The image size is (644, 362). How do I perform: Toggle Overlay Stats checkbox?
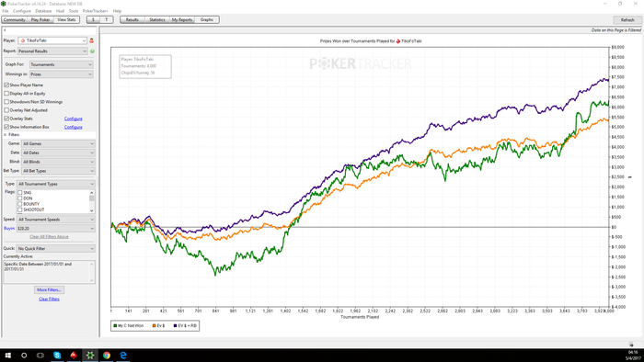[x=6, y=119]
